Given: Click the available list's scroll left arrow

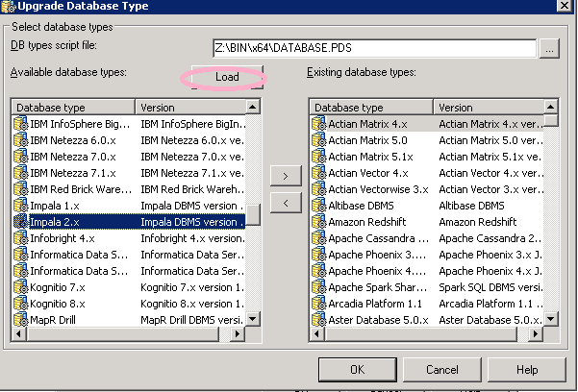Looking at the screenshot, I should 19,333.
